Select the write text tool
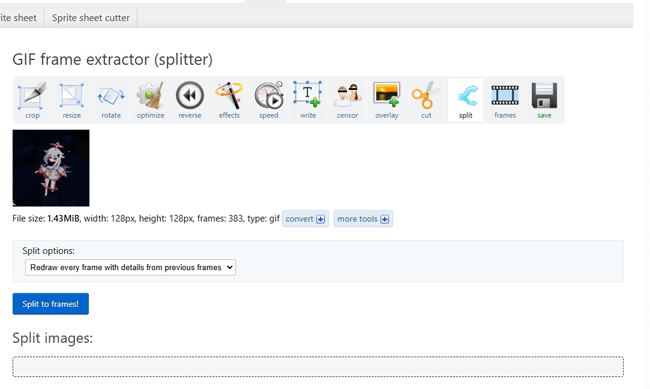 tap(308, 100)
